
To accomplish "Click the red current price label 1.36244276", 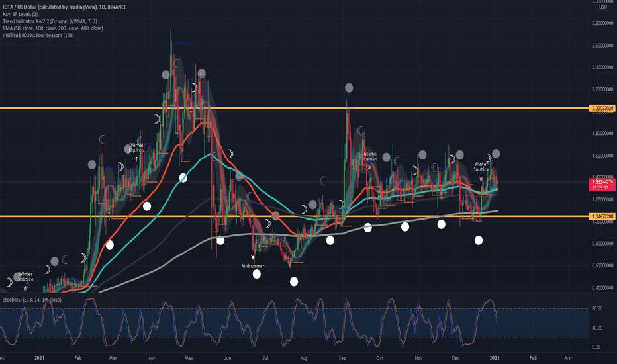I will click(602, 185).
